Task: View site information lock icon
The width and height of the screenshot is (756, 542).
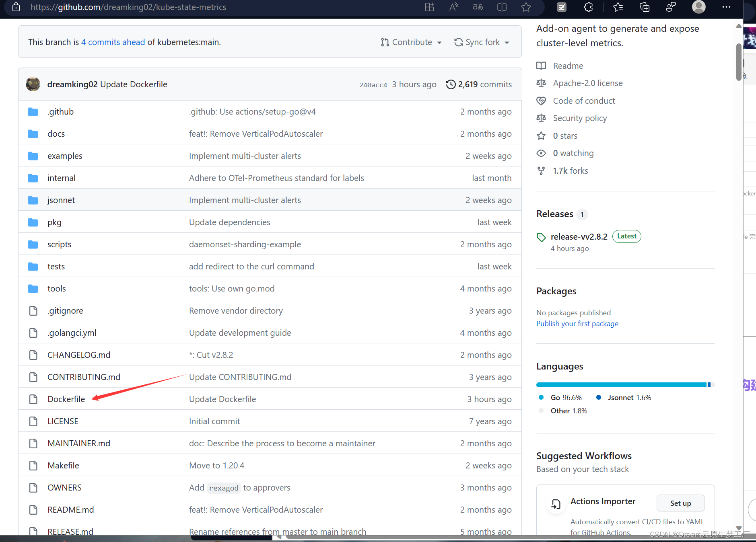Action: point(16,7)
